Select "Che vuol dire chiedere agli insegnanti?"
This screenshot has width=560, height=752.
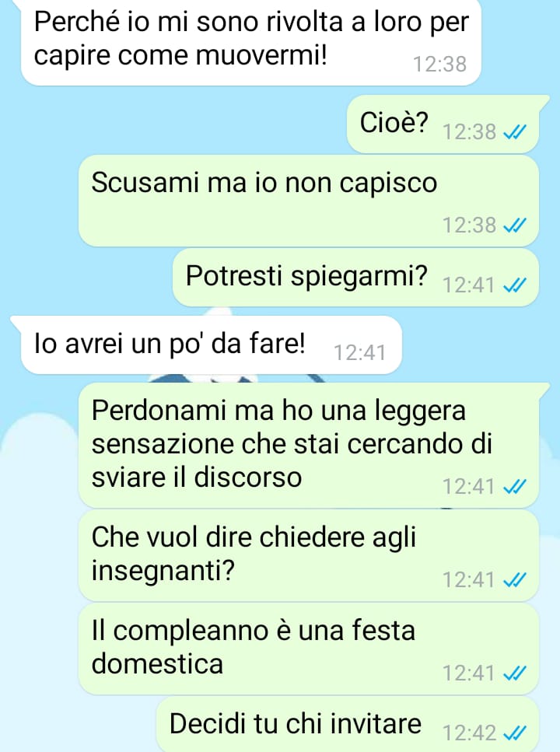[309, 556]
